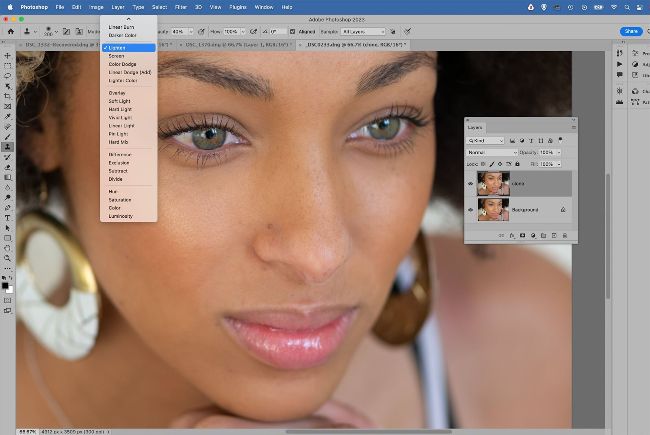Select the Clone Stamp tool
650x435 pixels.
[7, 146]
